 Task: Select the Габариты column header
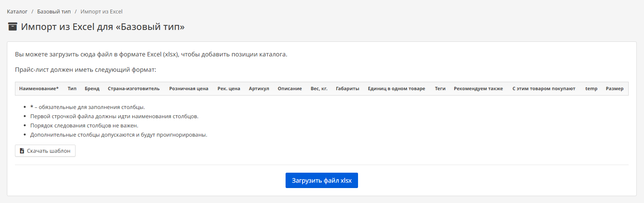tap(348, 89)
